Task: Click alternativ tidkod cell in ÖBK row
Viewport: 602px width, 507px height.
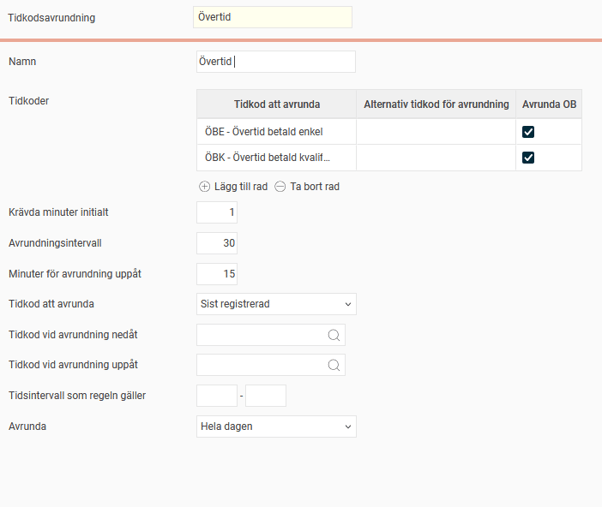Action: click(435, 157)
